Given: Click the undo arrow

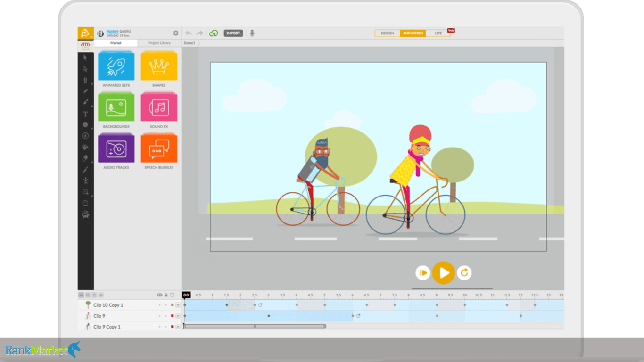Looking at the screenshot, I should click(189, 33).
